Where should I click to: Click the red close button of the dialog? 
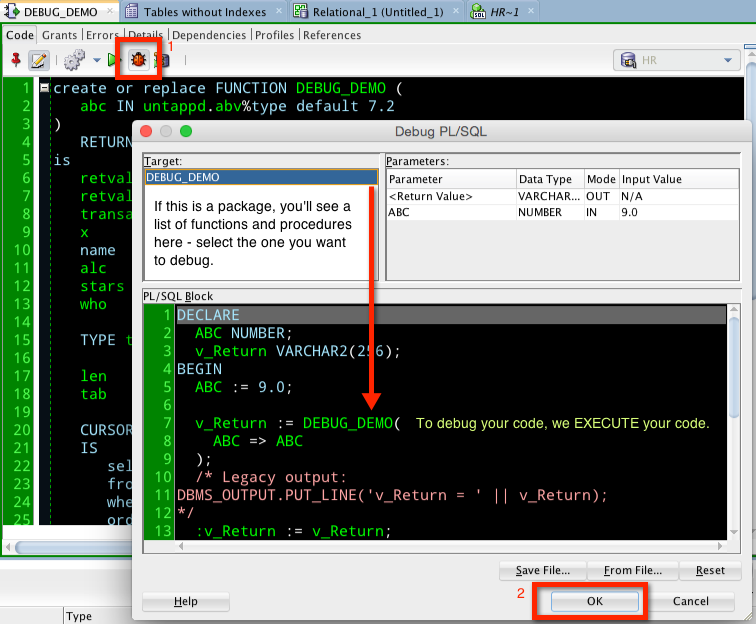point(146,131)
